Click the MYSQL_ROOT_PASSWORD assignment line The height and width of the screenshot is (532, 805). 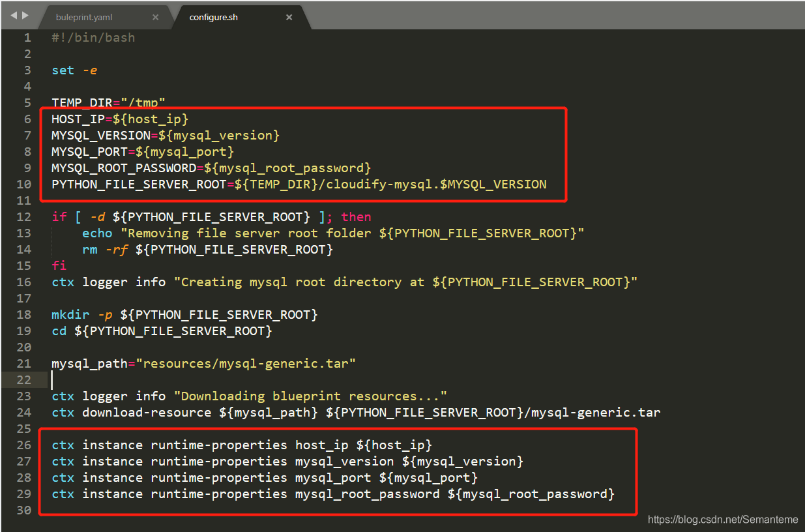tap(211, 168)
